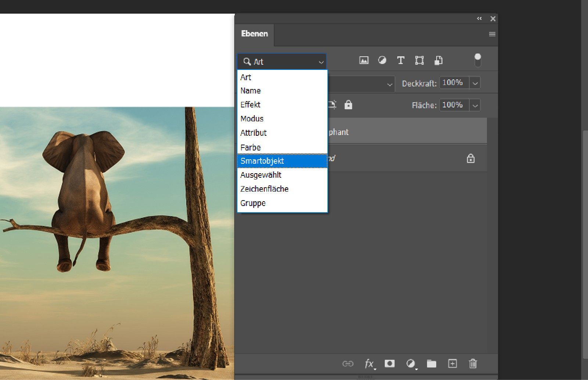Create a new group folder
The image size is (588, 380).
431,364
